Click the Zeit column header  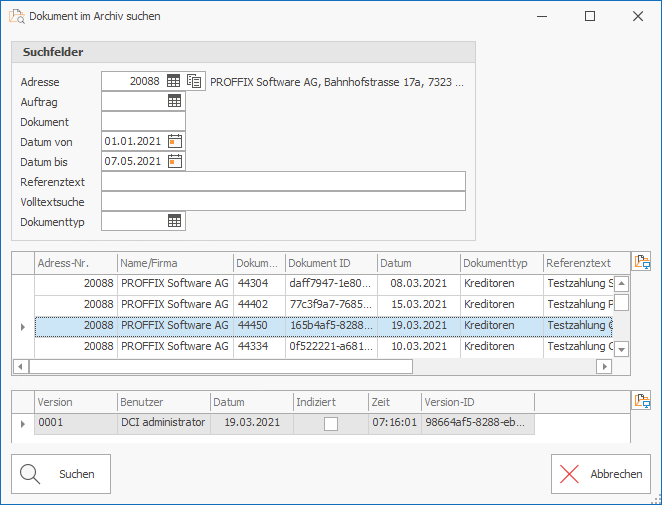click(x=395, y=402)
